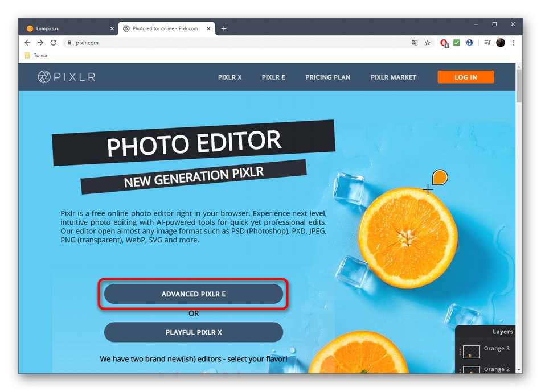This screenshot has width=541, height=392.
Task: Click the orange LOG IN button
Action: [x=465, y=77]
